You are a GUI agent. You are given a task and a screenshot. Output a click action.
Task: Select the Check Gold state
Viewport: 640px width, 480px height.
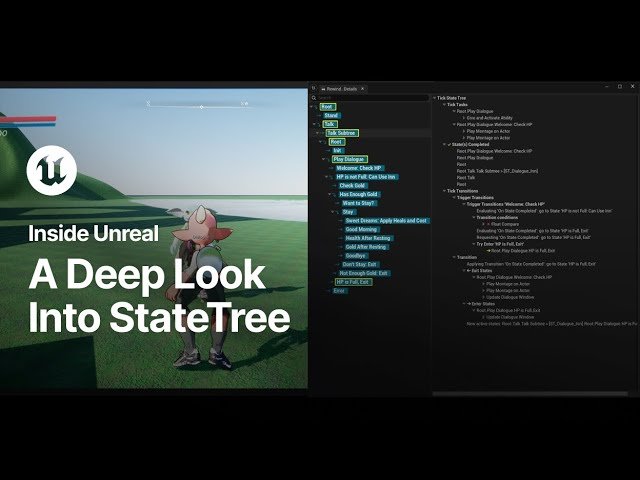[x=352, y=186]
